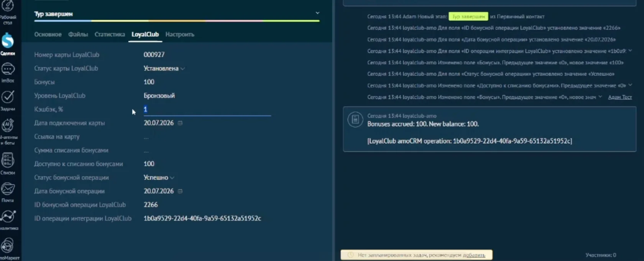Expand the ID операции интеграции log entry

pyautogui.click(x=630, y=51)
